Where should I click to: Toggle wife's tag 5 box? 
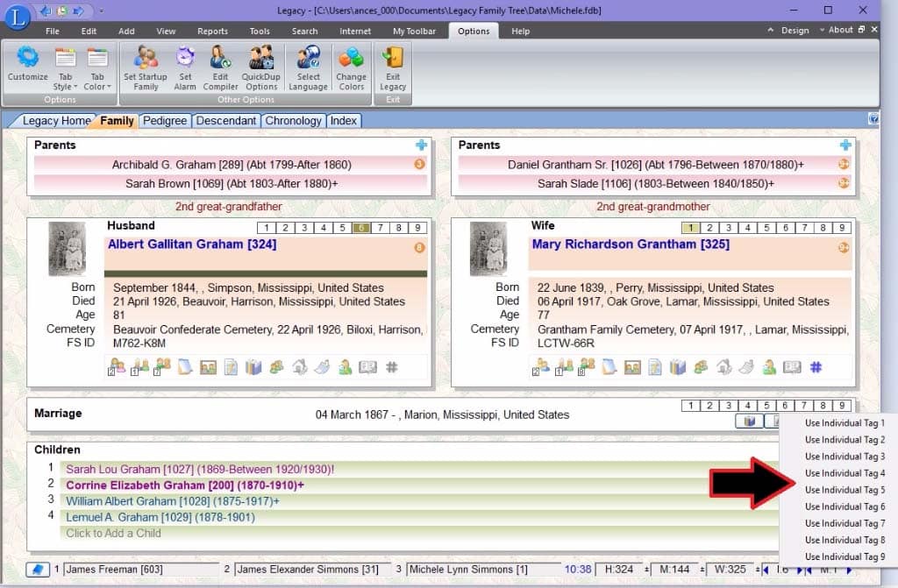coord(766,227)
